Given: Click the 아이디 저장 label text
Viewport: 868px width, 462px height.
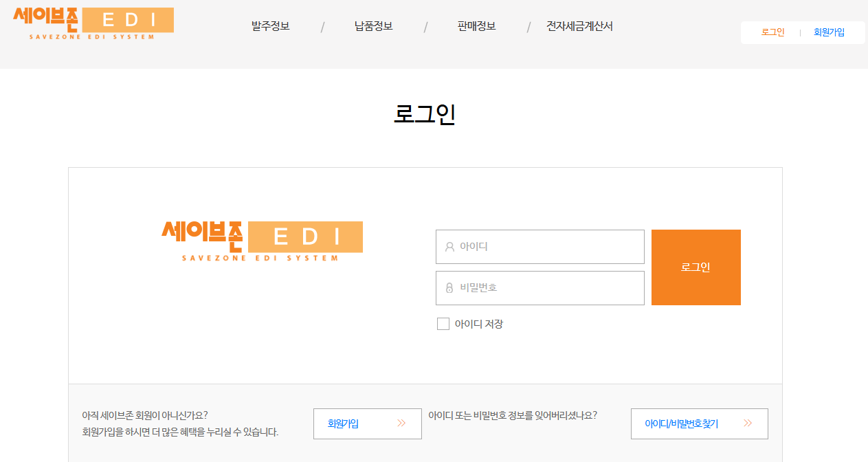Looking at the screenshot, I should click(479, 324).
